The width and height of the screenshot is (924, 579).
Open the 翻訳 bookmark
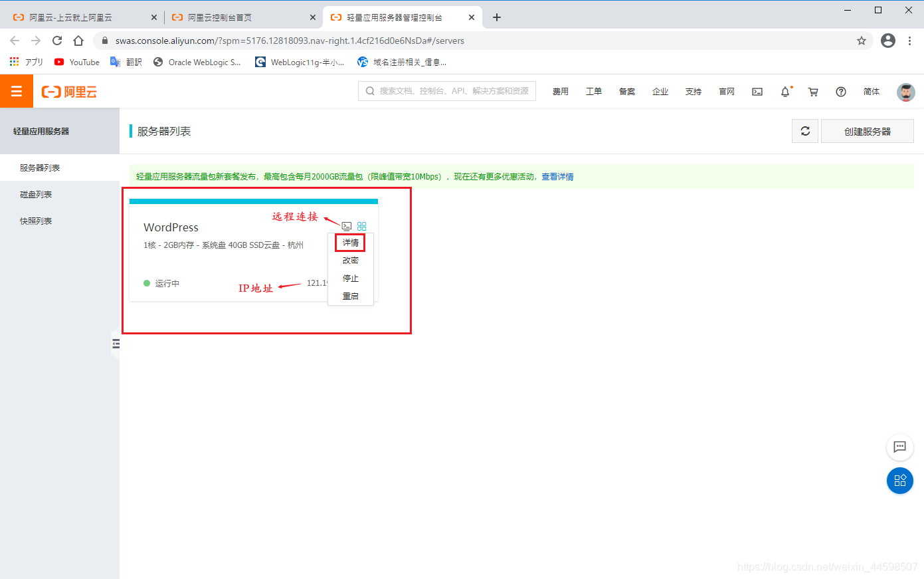[x=126, y=62]
